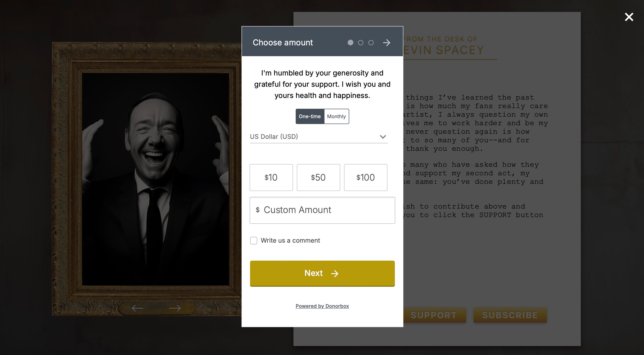Image resolution: width=644 pixels, height=355 pixels.
Task: Click the SUBSCRIBE button on the letter
Action: (x=510, y=315)
